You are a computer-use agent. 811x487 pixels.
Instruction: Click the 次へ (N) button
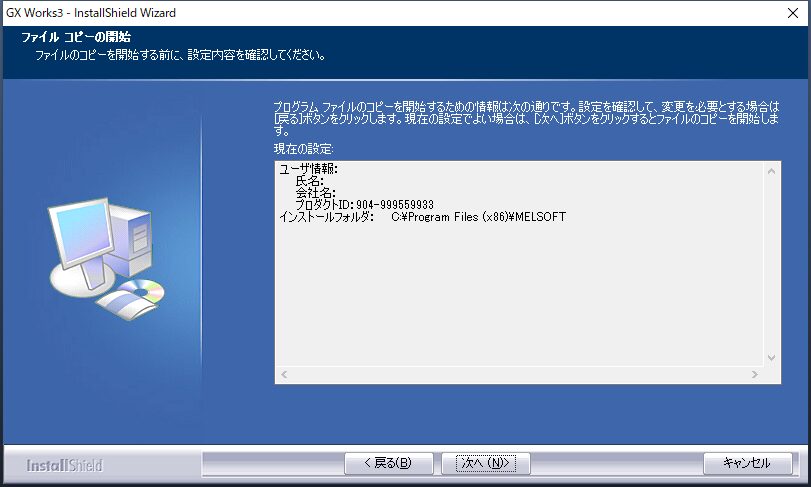[486, 463]
